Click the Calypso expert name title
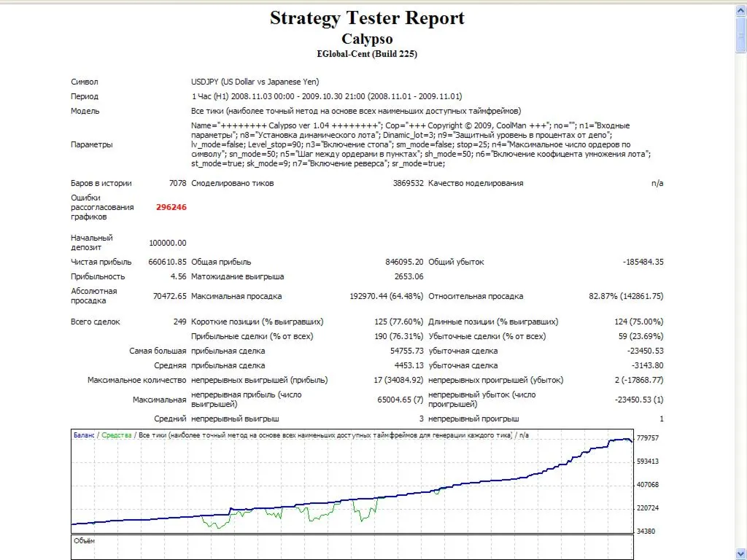 click(367, 39)
